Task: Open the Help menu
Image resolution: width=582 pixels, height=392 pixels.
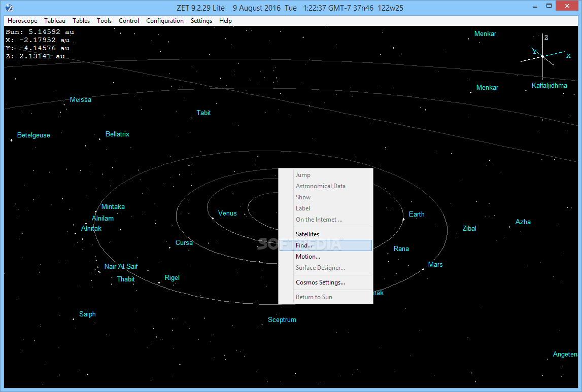Action: pos(225,21)
